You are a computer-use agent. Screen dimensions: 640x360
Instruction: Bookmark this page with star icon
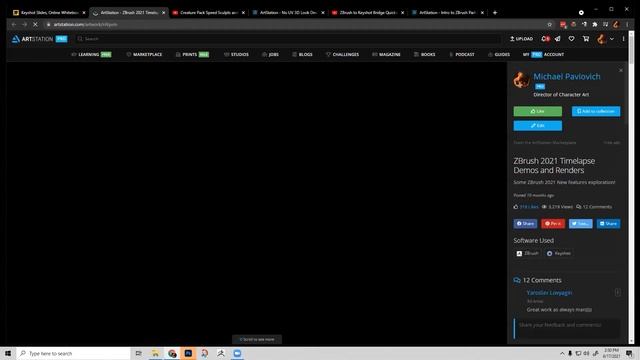pyautogui.click(x=549, y=24)
